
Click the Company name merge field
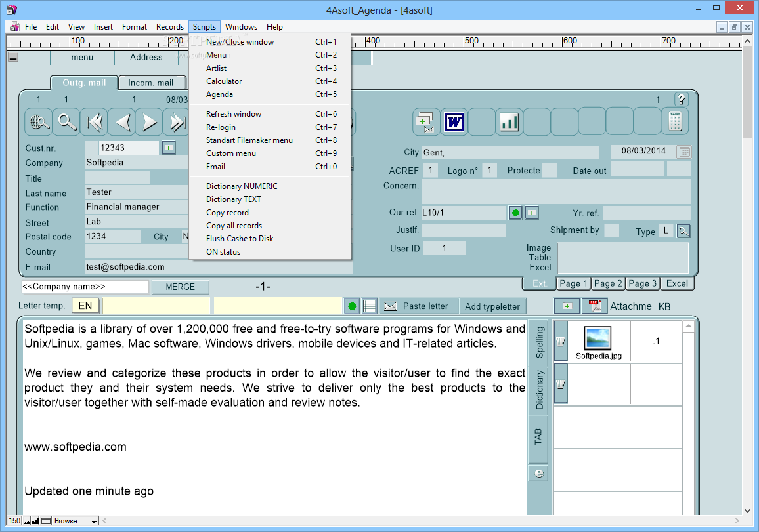coord(85,287)
